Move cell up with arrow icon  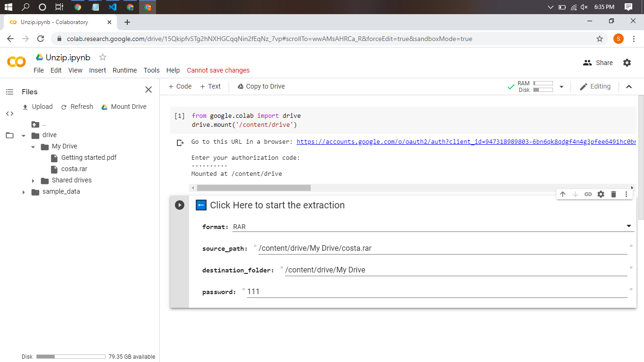(x=562, y=194)
